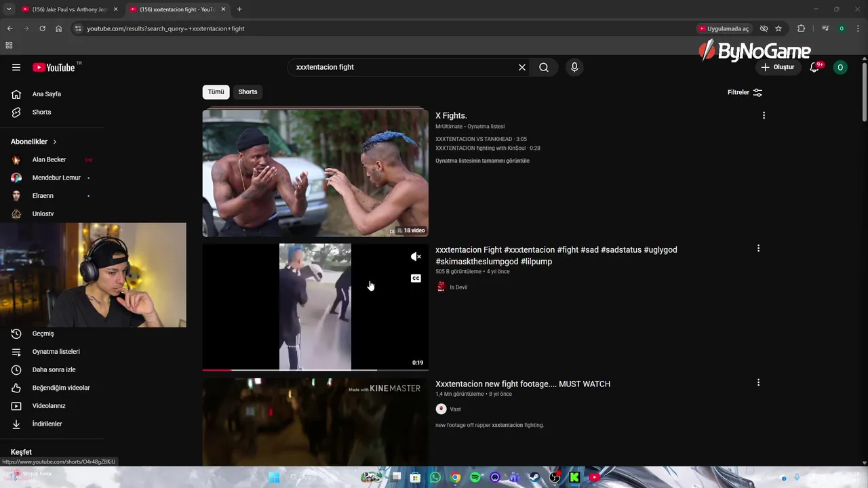Open Chrome home page button
Viewport: 868px width, 488px height.
coord(59,28)
